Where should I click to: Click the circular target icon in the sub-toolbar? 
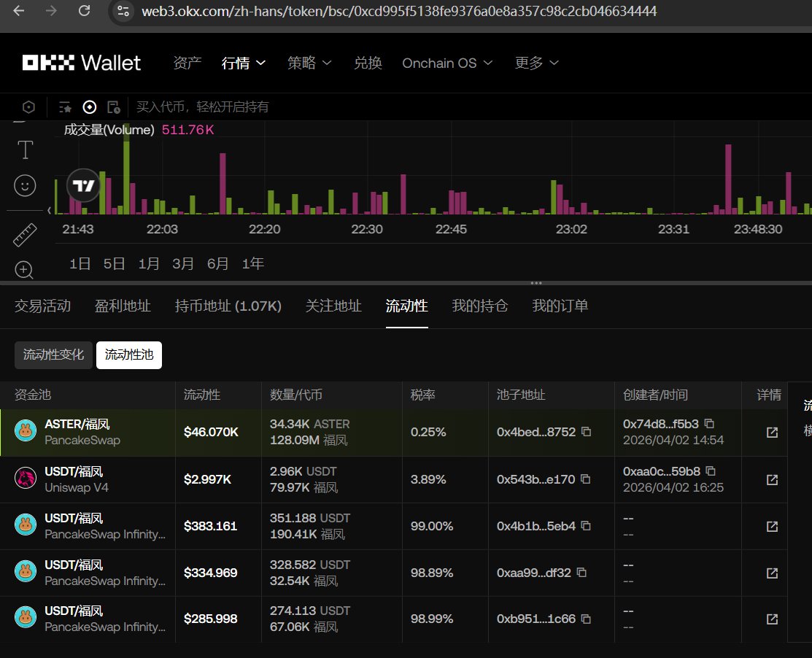click(x=90, y=107)
